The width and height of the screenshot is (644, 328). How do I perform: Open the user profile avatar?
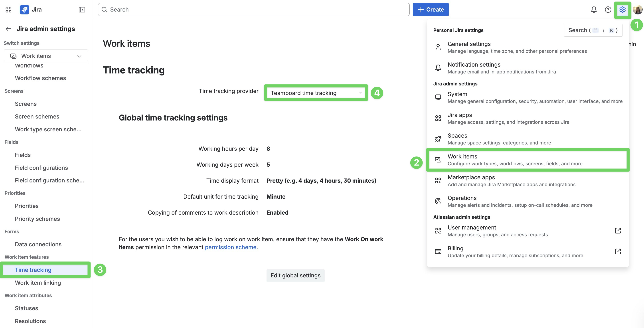pyautogui.click(x=637, y=10)
